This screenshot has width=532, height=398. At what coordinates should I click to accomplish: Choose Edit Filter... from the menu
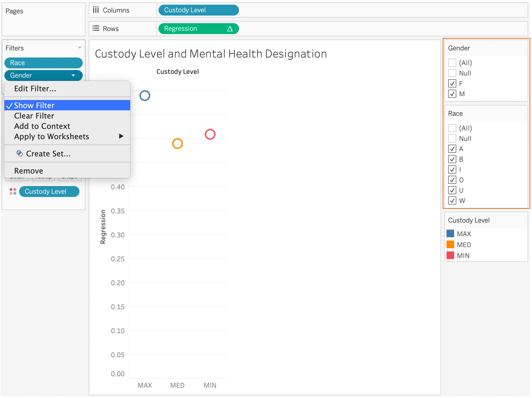[x=35, y=89]
